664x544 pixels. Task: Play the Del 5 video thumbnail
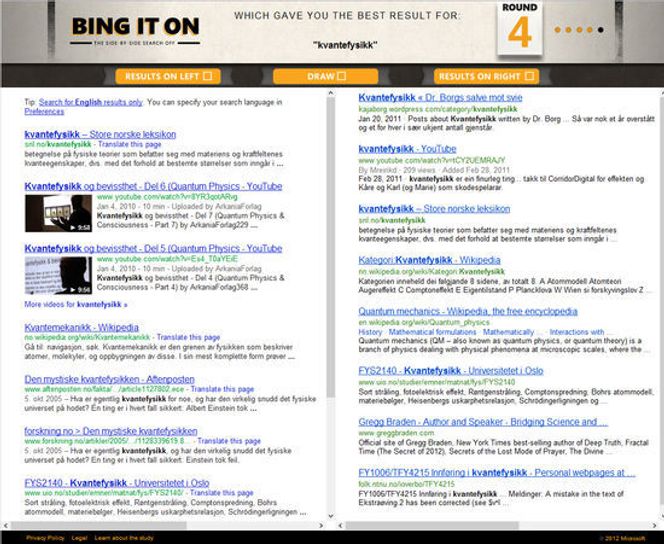click(58, 275)
